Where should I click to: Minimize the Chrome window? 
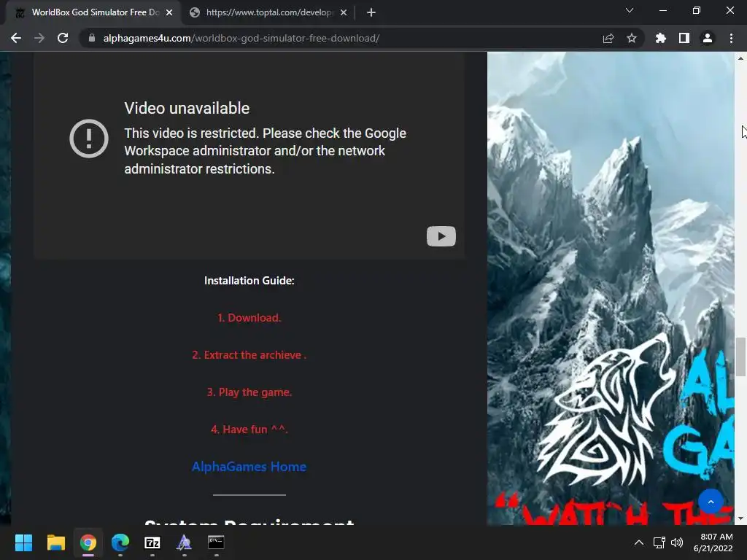click(x=662, y=10)
